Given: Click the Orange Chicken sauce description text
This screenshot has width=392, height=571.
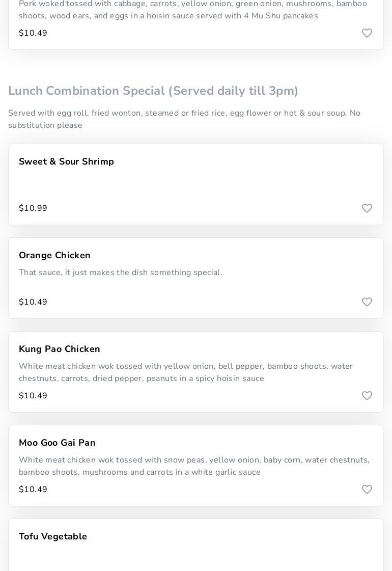Looking at the screenshot, I should (121, 273).
